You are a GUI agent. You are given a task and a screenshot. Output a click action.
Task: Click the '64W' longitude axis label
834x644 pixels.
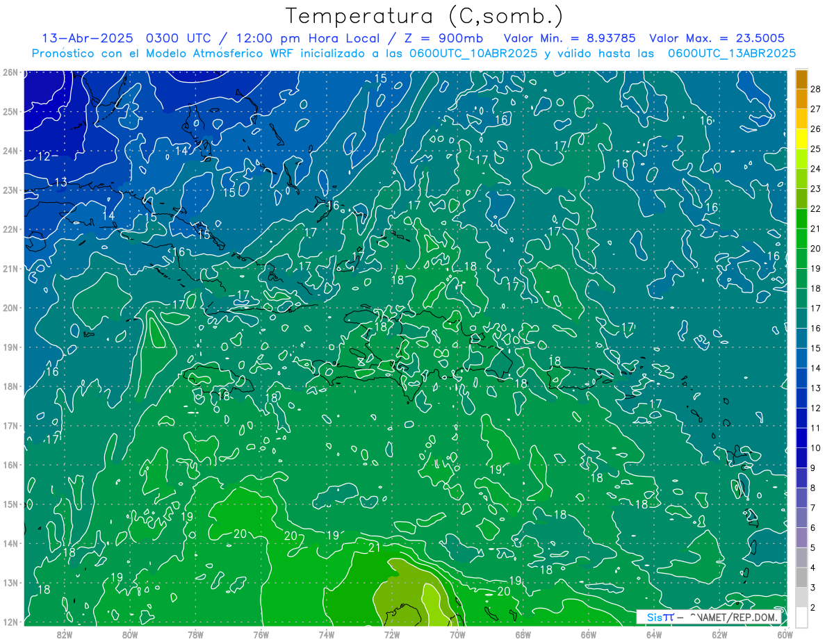click(x=654, y=634)
